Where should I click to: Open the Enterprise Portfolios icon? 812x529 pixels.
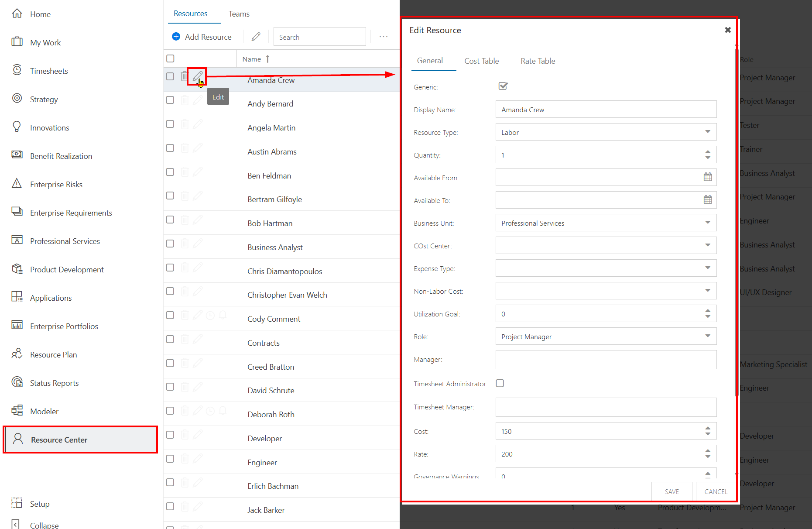tap(17, 325)
